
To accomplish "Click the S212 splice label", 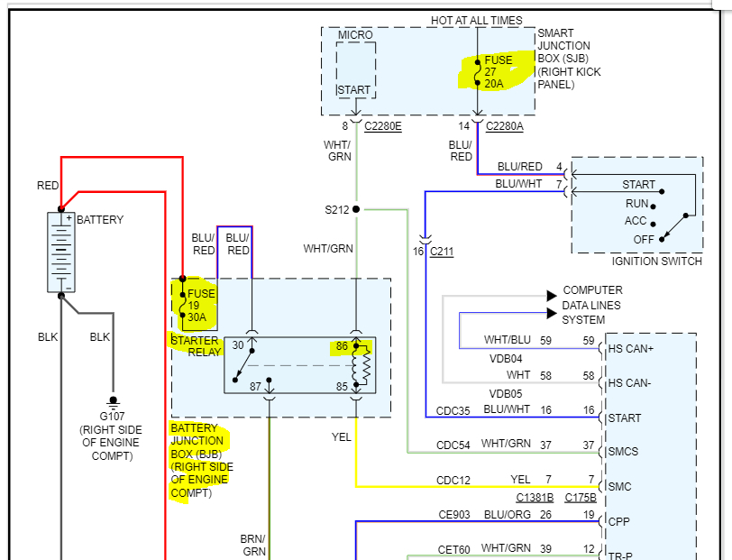I will [336, 210].
